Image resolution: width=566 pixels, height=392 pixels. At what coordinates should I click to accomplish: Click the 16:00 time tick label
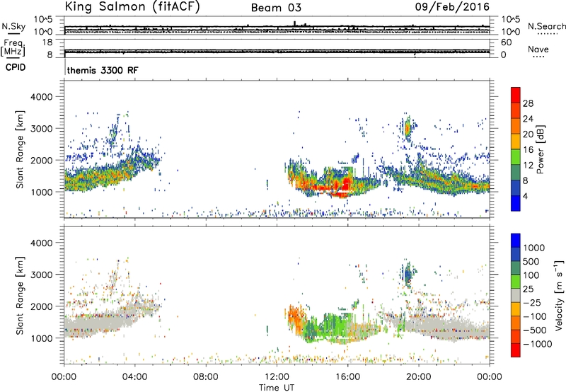(x=347, y=377)
